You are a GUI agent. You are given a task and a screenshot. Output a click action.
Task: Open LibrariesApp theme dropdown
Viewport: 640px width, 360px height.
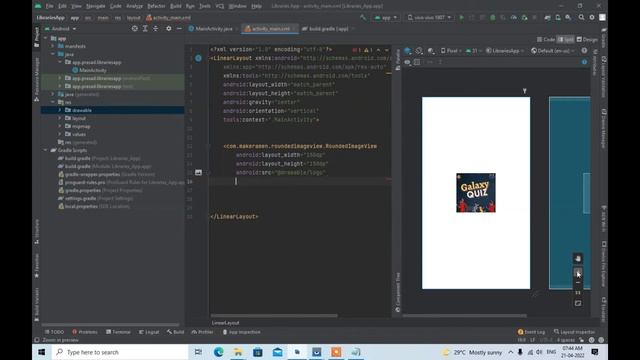(505, 51)
